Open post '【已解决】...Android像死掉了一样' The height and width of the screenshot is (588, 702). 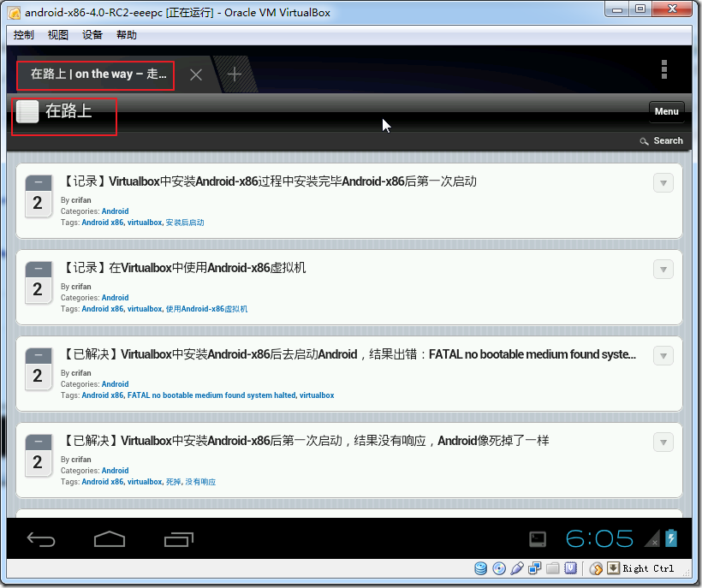(305, 440)
